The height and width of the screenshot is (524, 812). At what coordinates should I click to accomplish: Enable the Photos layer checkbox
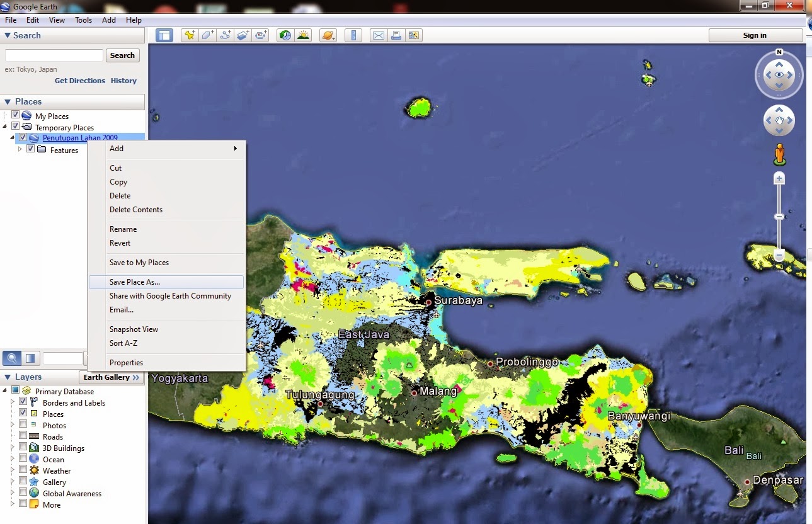click(23, 425)
